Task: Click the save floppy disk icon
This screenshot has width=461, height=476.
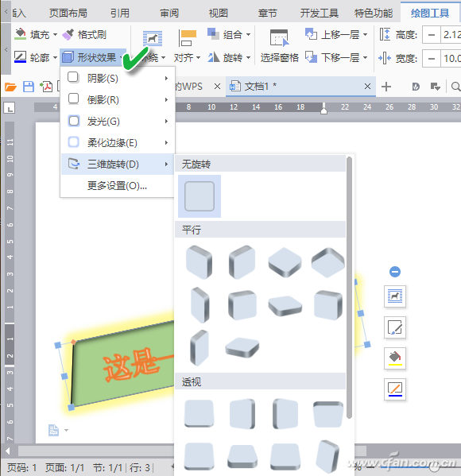Action: click(29, 87)
